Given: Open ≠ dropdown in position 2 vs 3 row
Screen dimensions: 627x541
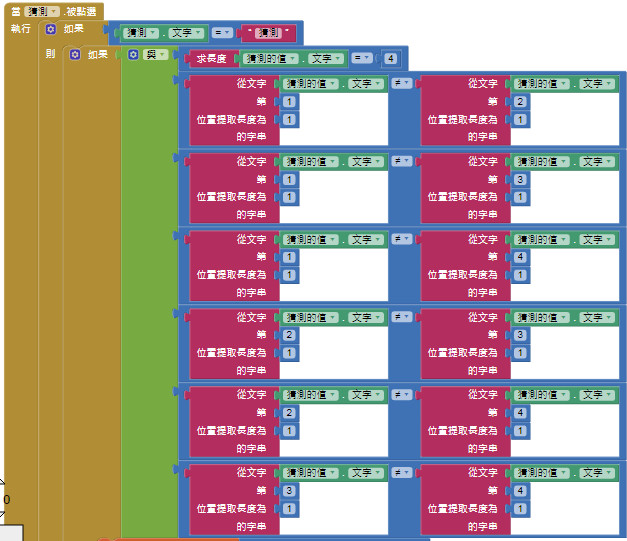Looking at the screenshot, I should pos(401,317).
